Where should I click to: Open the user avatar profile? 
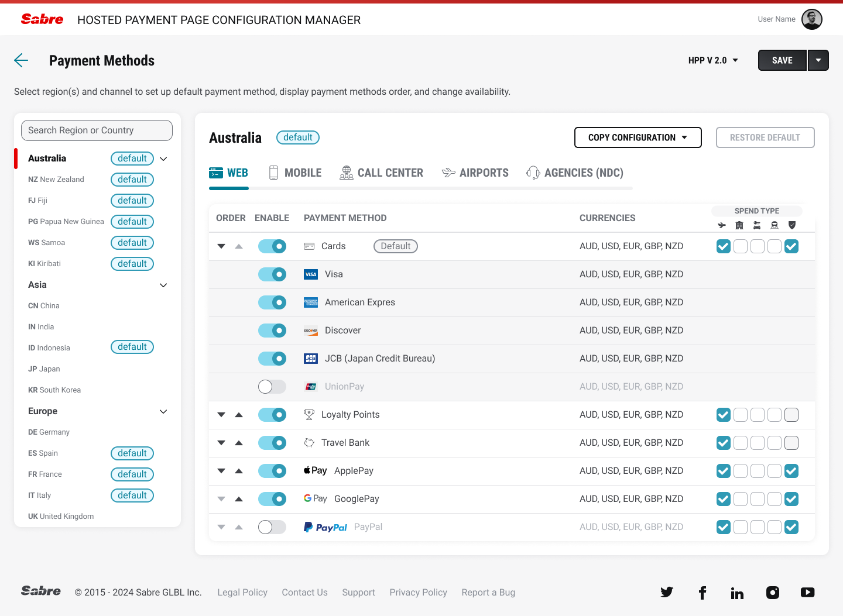(x=812, y=19)
